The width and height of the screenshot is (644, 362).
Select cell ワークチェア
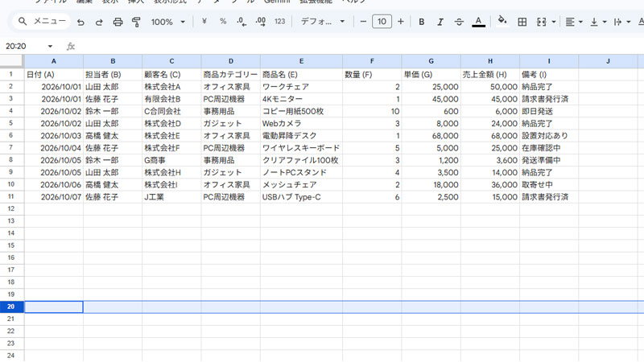point(301,87)
